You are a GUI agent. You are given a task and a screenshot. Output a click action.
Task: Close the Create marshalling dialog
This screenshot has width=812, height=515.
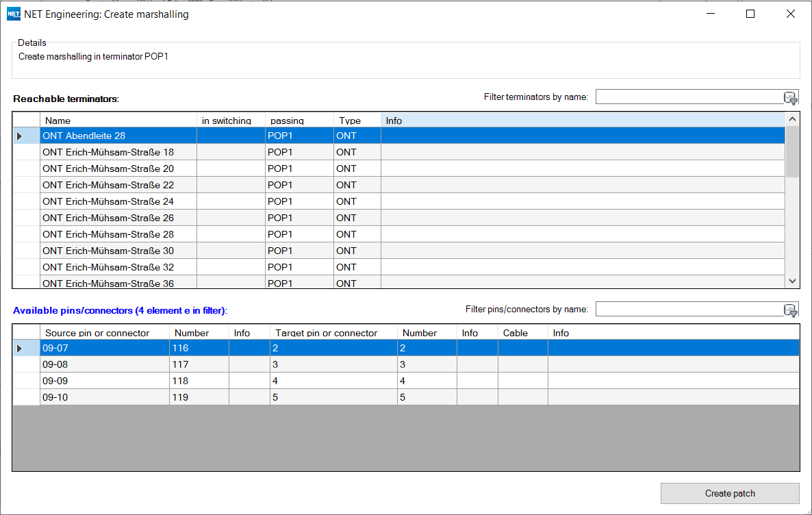(790, 14)
